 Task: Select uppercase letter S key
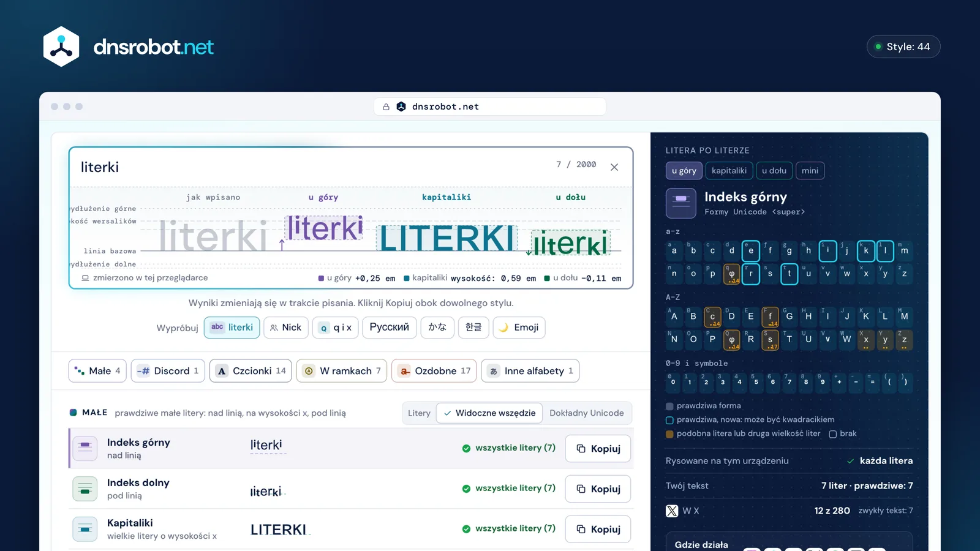point(770,340)
